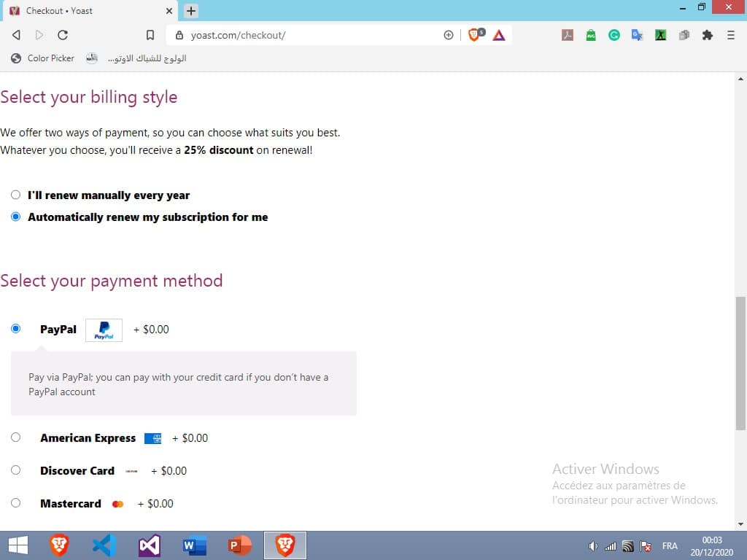Click the network signal bars tray icon
This screenshot has width=747, height=560.
[611, 546]
